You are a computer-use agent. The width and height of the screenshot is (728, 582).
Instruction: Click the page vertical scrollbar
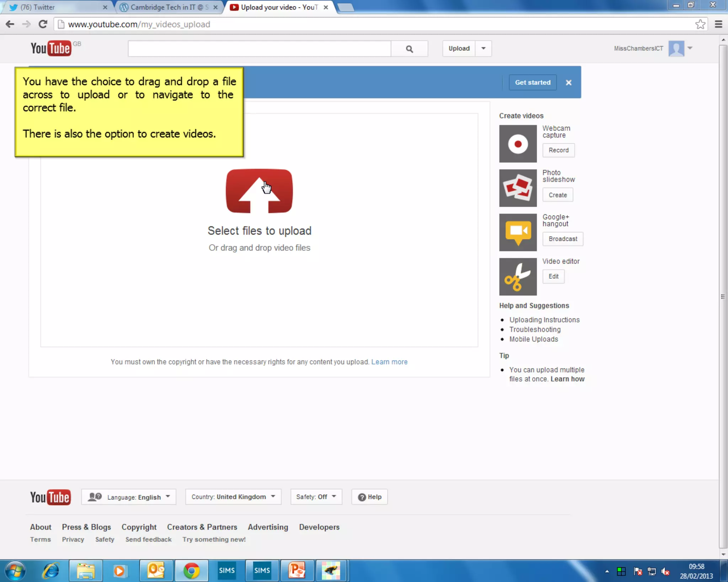tap(723, 297)
